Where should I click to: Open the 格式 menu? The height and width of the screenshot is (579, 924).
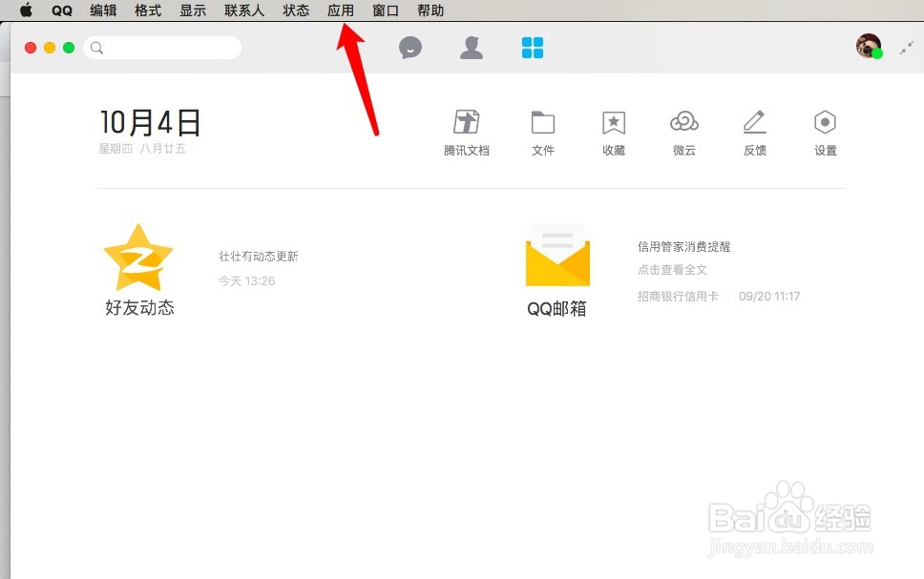point(148,10)
